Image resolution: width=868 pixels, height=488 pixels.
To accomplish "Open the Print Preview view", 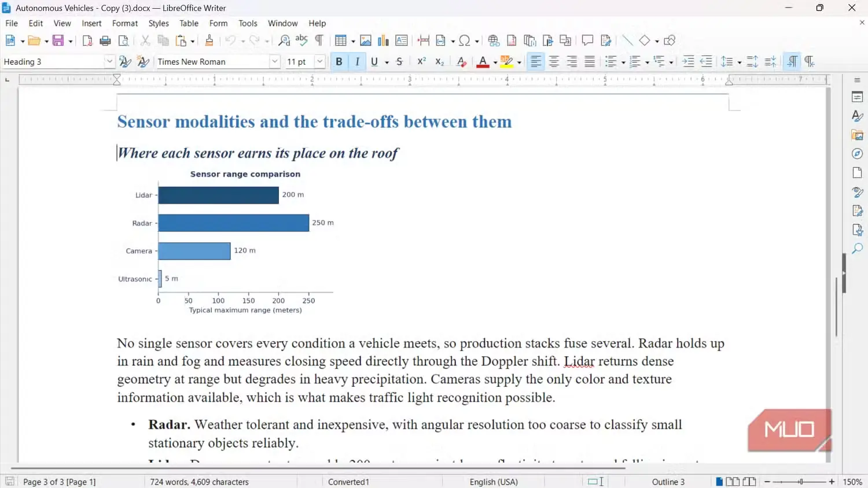I will (123, 40).
